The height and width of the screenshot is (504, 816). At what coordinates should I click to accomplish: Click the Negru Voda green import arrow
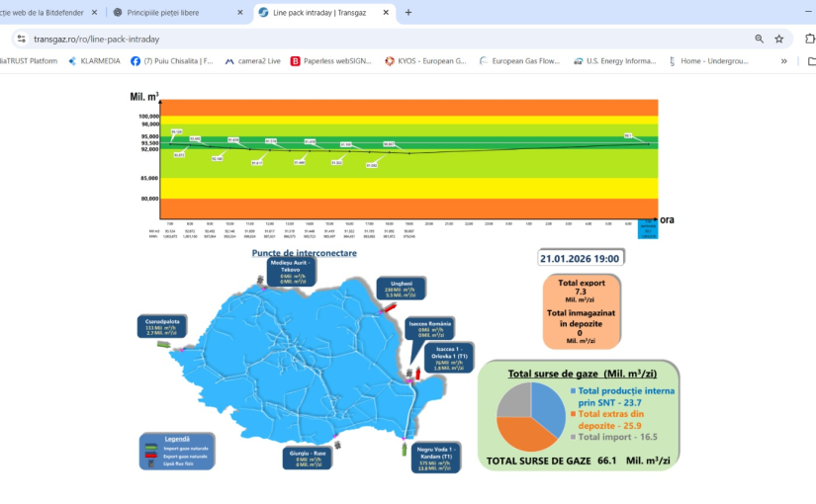[x=404, y=449]
